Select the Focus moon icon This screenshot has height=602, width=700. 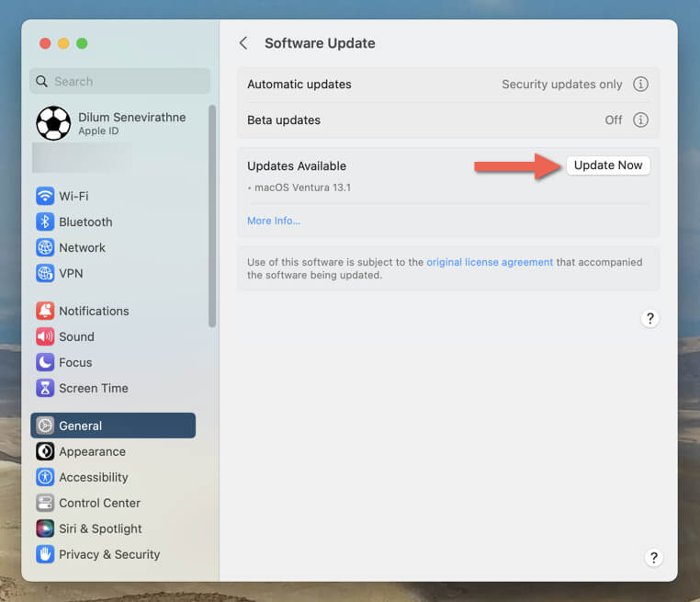point(45,362)
